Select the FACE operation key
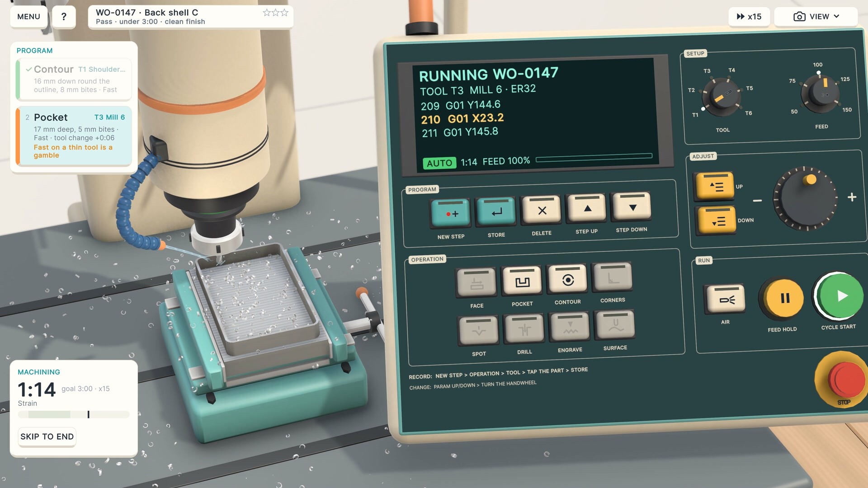 (476, 282)
